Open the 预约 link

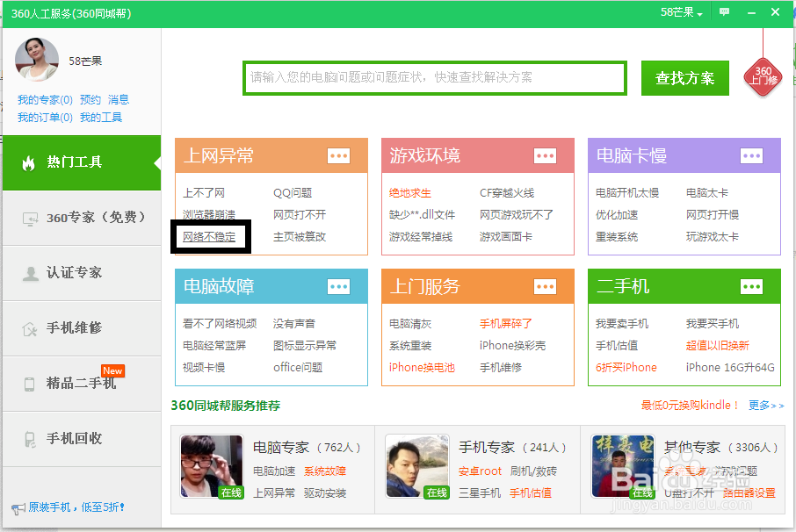tap(90, 99)
